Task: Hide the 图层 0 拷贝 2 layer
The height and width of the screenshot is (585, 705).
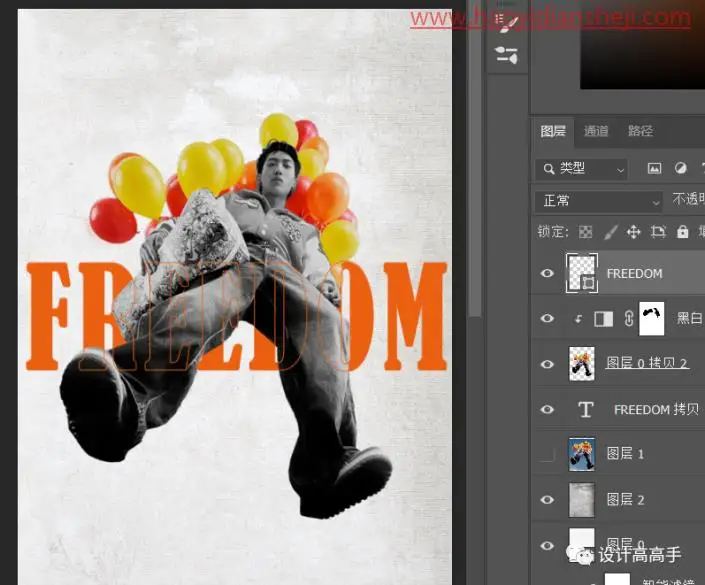Action: (547, 364)
